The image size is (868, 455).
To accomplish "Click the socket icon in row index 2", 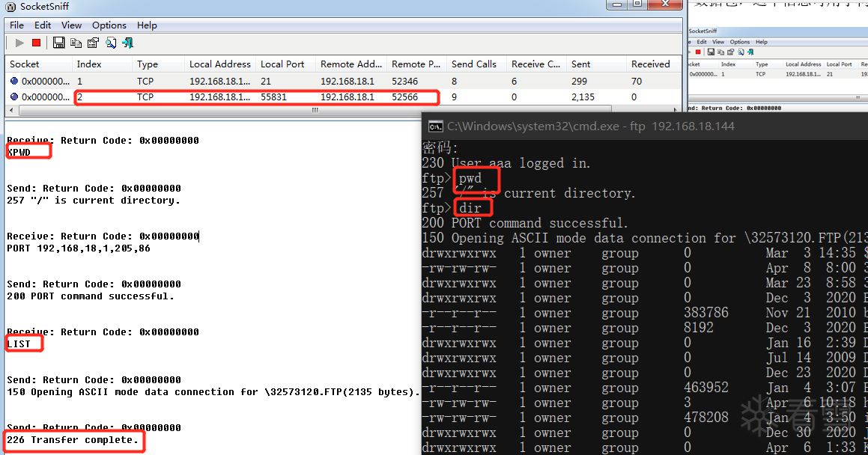I will click(x=14, y=97).
